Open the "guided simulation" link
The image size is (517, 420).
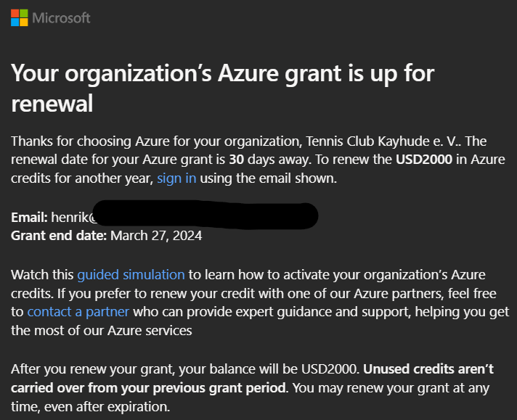click(x=131, y=275)
